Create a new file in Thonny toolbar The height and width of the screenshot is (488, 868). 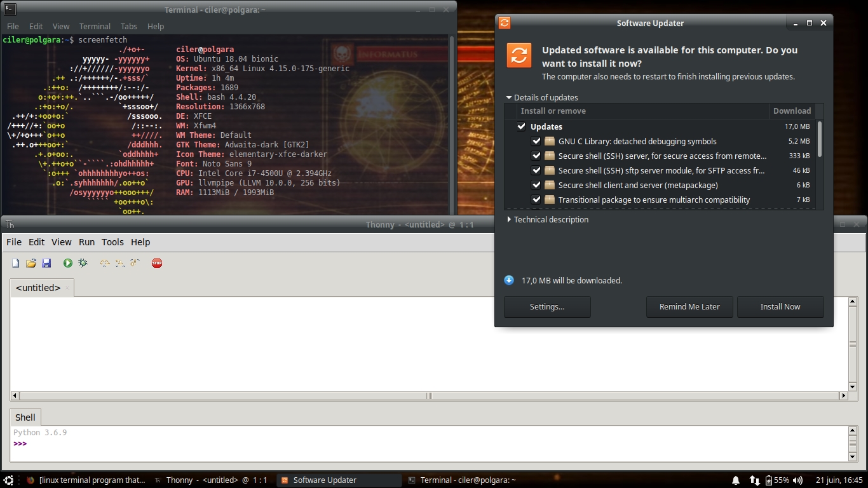pyautogui.click(x=16, y=263)
